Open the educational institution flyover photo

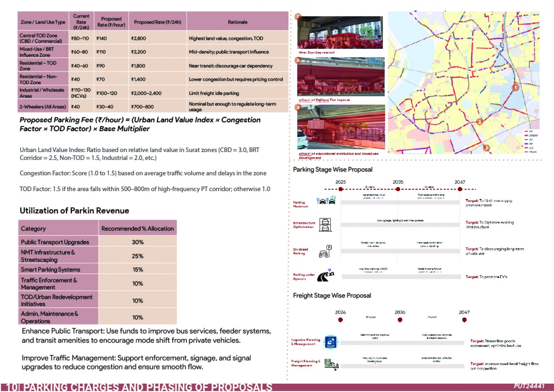point(341,127)
